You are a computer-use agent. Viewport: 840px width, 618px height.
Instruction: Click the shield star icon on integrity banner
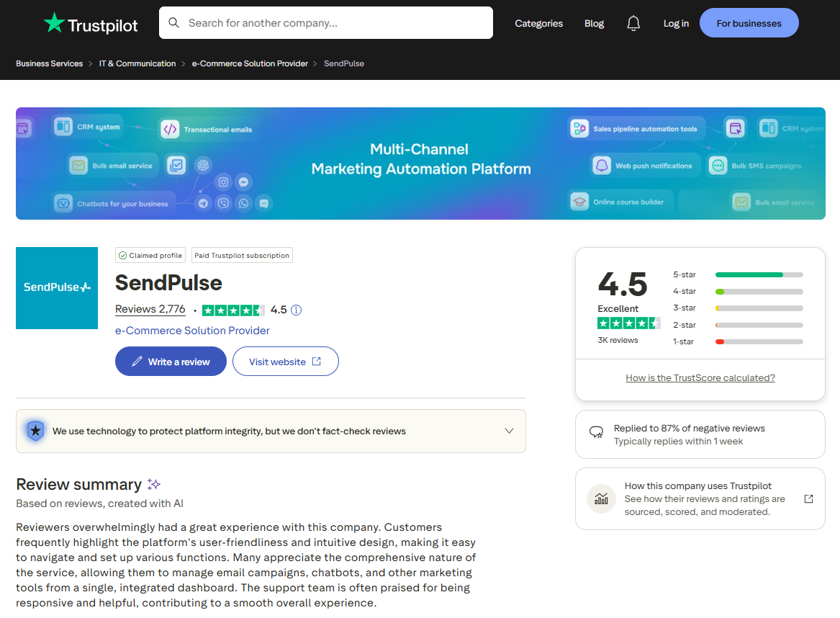[35, 431]
